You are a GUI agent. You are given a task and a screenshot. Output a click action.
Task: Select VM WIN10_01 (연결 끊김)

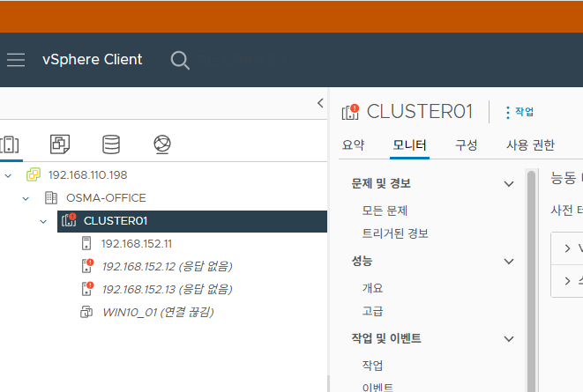point(159,312)
